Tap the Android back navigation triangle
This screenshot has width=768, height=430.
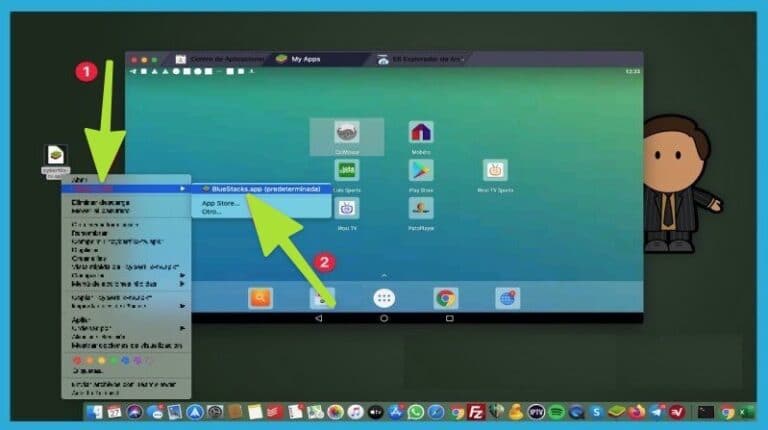319,318
